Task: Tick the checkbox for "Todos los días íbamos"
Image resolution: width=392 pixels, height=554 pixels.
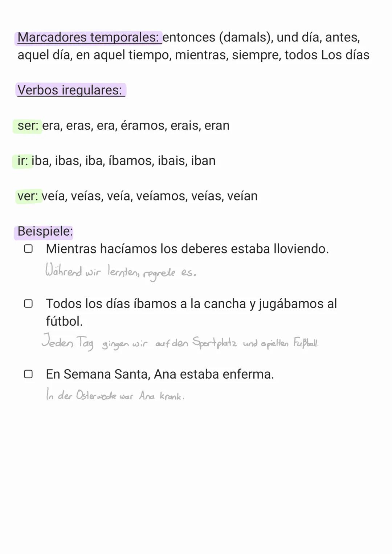Action: [28, 304]
